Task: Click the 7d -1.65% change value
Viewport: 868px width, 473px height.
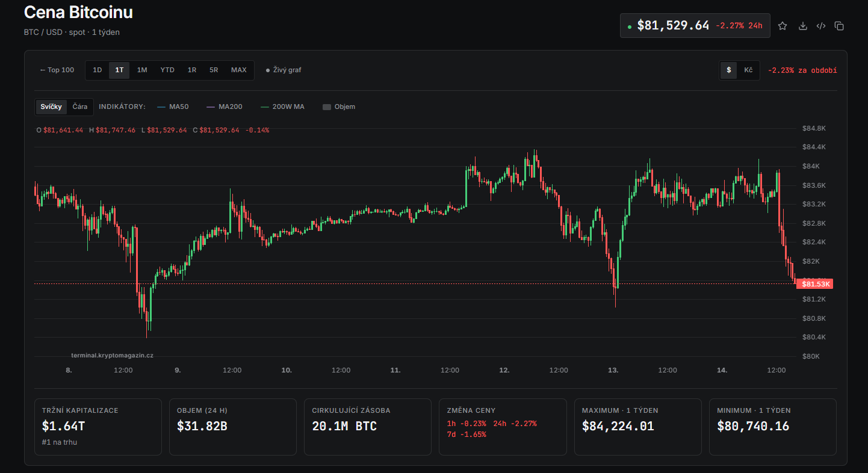Action: pyautogui.click(x=467, y=434)
